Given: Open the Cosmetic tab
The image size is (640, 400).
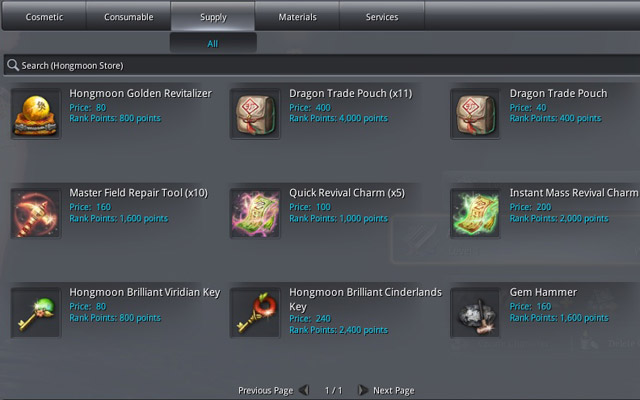Looking at the screenshot, I should point(44,17).
